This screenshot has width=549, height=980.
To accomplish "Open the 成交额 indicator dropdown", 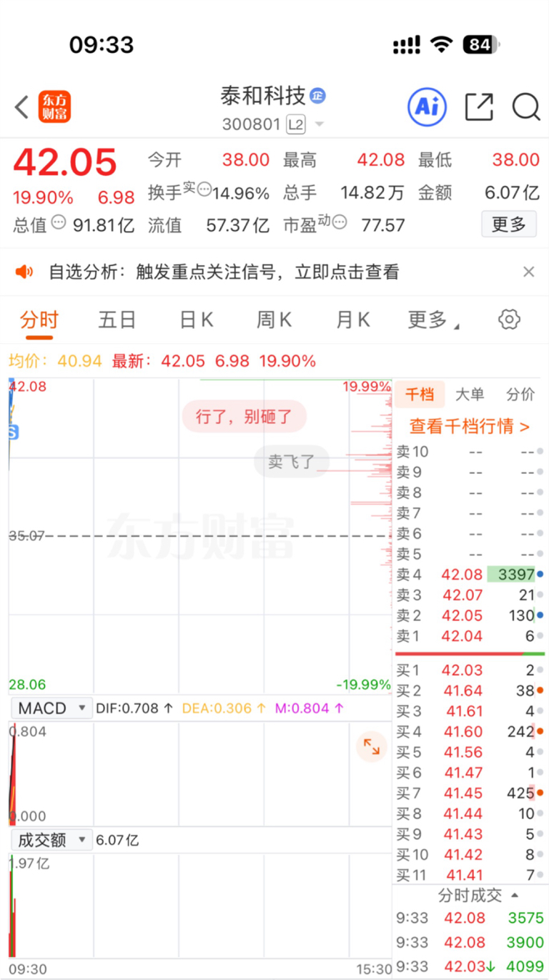I will (x=51, y=840).
